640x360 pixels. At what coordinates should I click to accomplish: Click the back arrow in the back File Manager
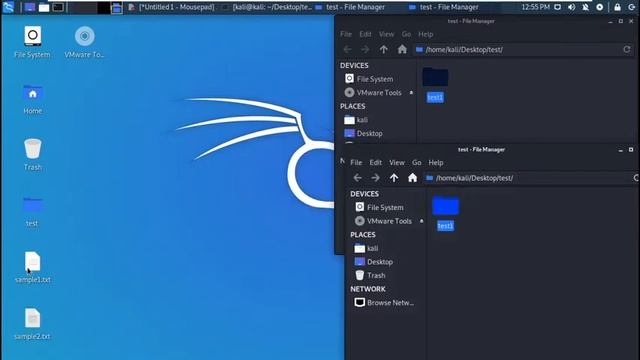(347, 49)
